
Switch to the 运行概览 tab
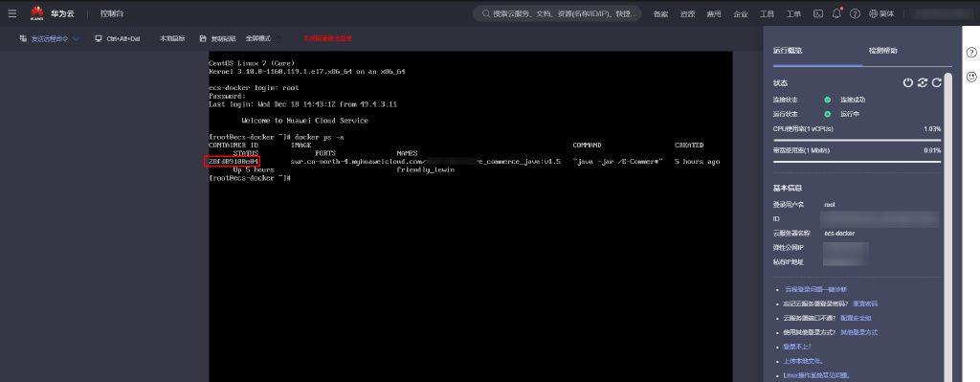(x=788, y=51)
